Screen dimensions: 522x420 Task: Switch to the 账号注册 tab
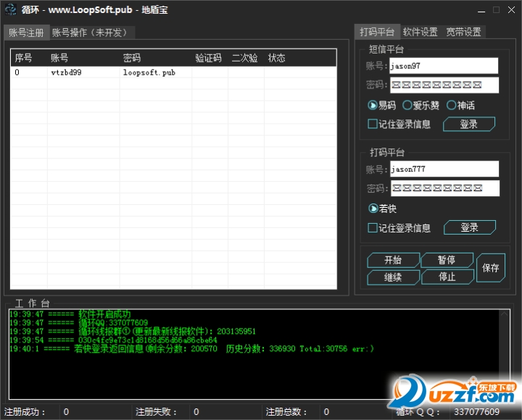[x=27, y=33]
